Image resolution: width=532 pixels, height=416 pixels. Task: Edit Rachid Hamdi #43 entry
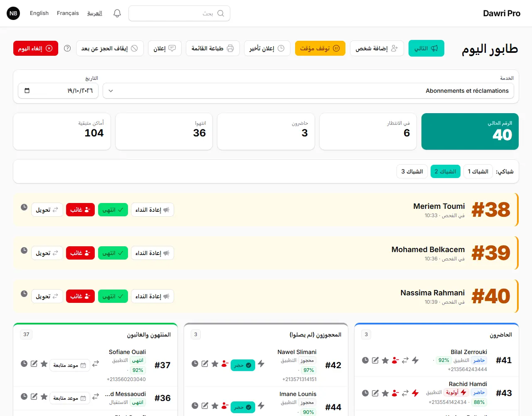[375, 393]
